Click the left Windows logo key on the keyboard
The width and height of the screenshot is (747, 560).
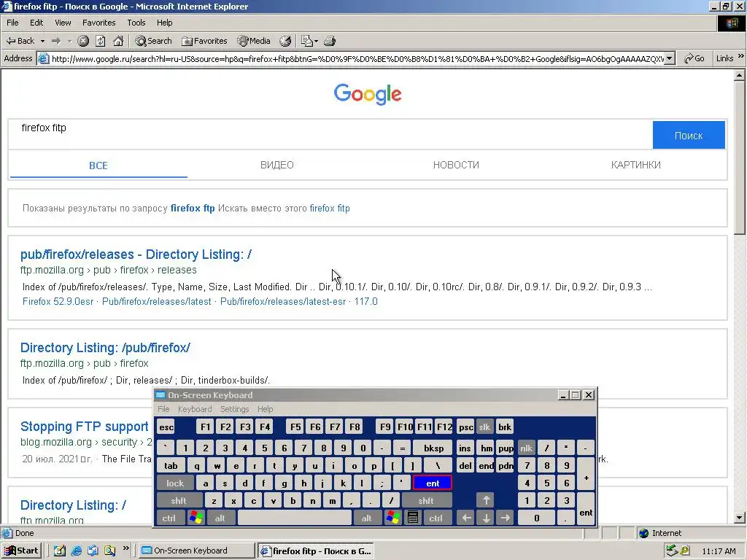(196, 518)
